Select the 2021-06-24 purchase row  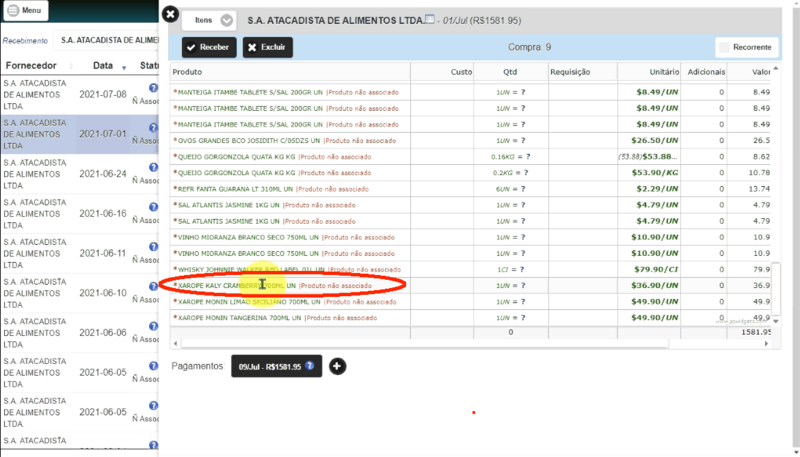coord(79,174)
